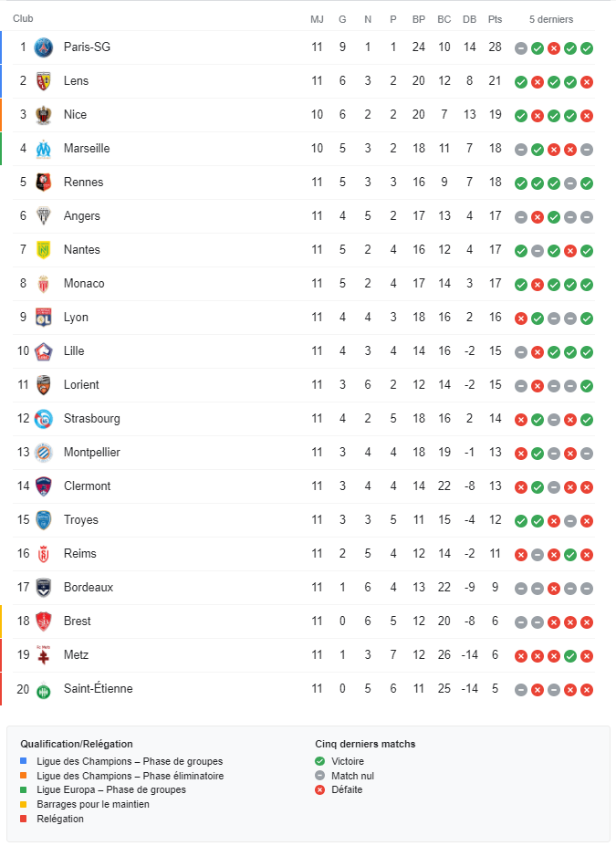Click the Marseille club logo
616x846 pixels.
coord(43,149)
